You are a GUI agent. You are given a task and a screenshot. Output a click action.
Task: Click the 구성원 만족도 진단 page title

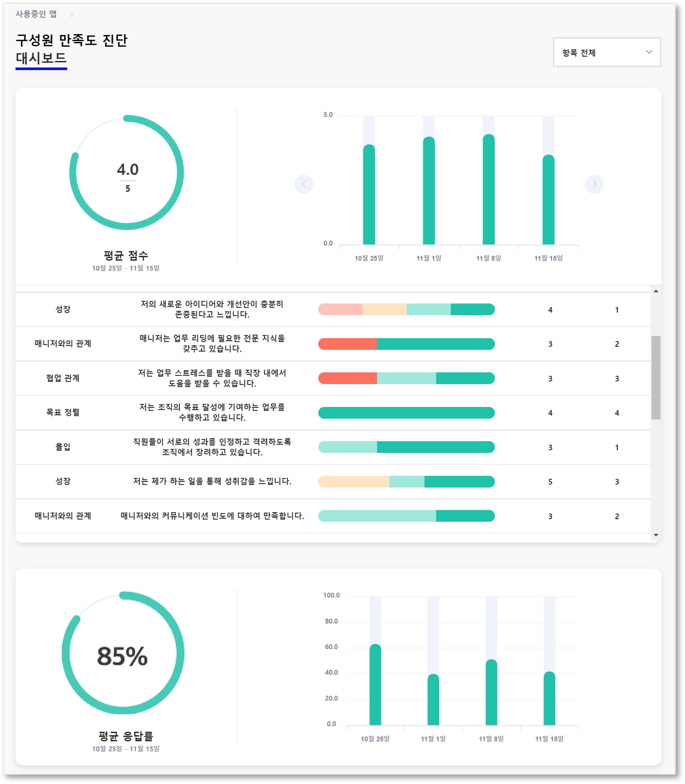tap(71, 40)
